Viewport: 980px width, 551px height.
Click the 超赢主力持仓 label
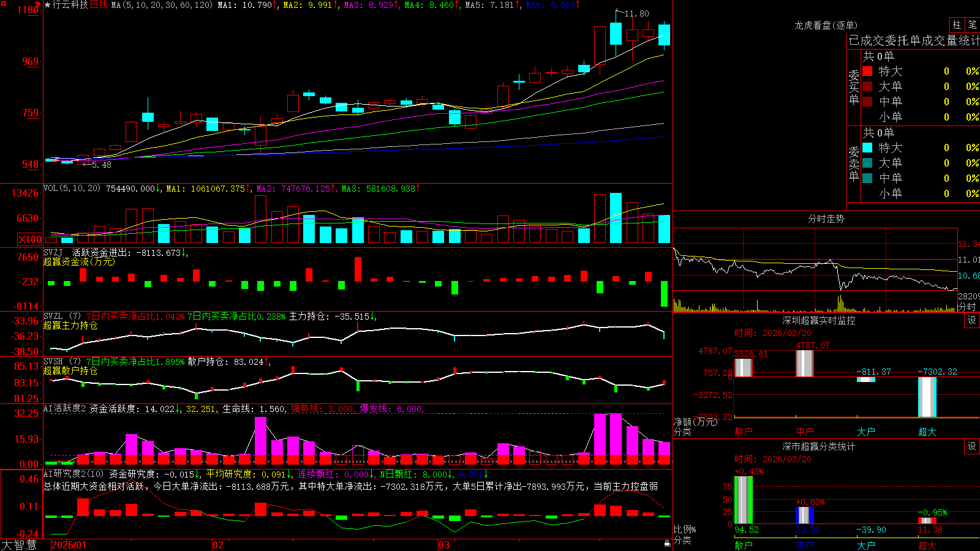(x=70, y=326)
